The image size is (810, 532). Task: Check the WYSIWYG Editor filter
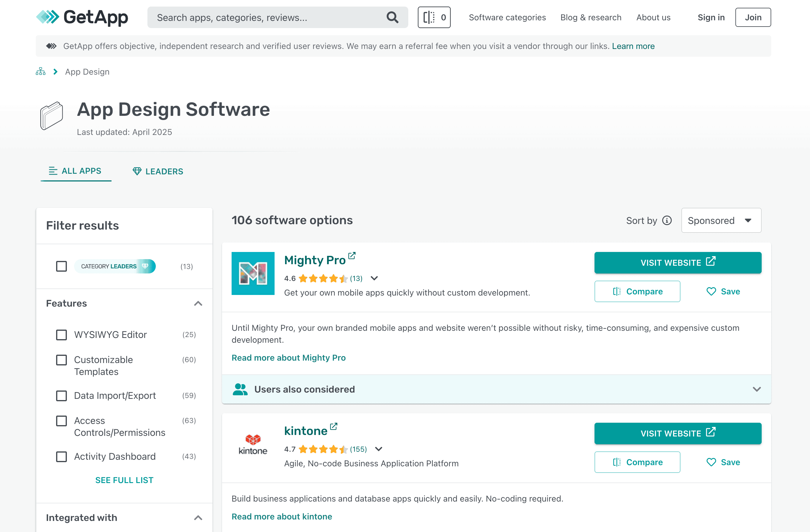[x=61, y=335]
